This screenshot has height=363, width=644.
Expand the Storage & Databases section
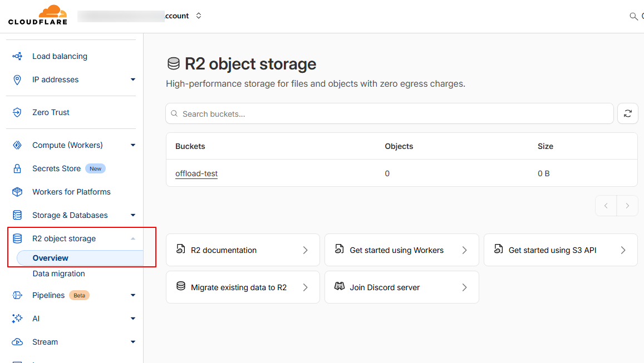click(132, 215)
